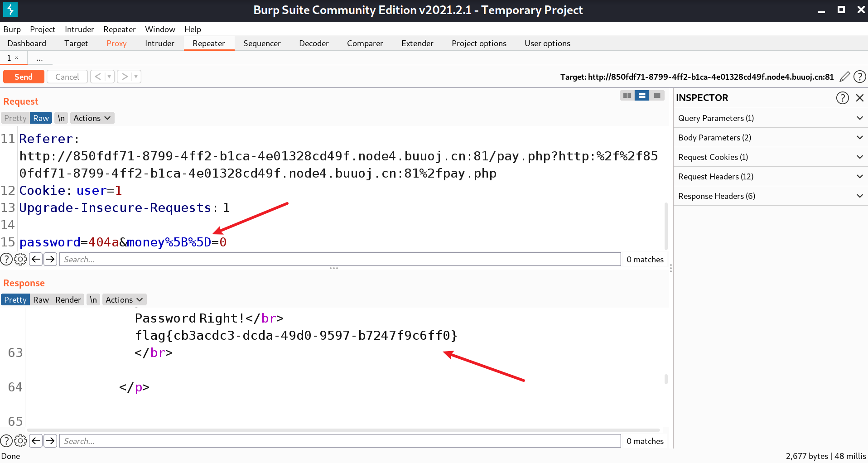Image resolution: width=868 pixels, height=463 pixels.
Task: Go back to previous request in history
Action: coord(98,77)
